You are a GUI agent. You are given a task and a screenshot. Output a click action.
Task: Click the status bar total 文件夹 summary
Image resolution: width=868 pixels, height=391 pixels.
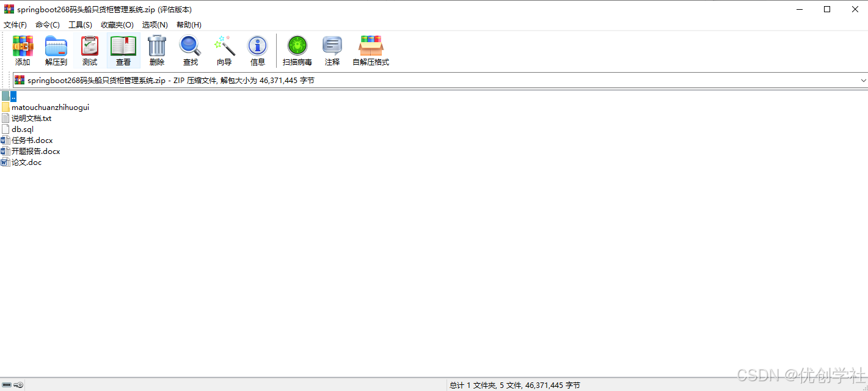coord(514,385)
